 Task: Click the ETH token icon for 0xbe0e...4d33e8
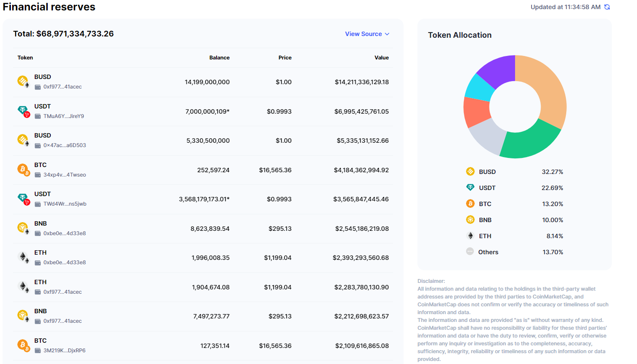23,257
